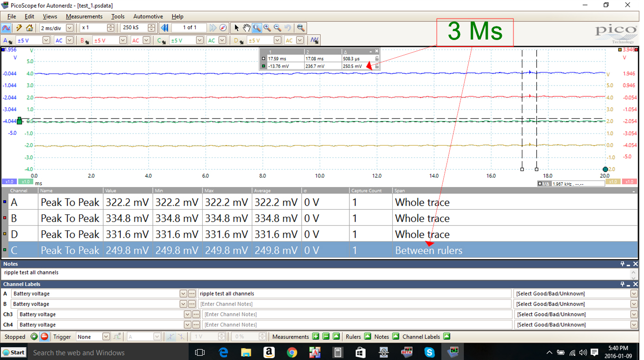This screenshot has width=644, height=360.
Task: Select the Between rulers measurement row
Action: pyautogui.click(x=319, y=250)
